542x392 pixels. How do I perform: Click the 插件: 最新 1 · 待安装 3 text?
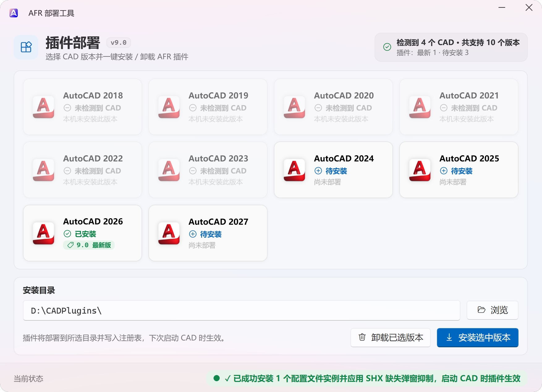click(433, 53)
